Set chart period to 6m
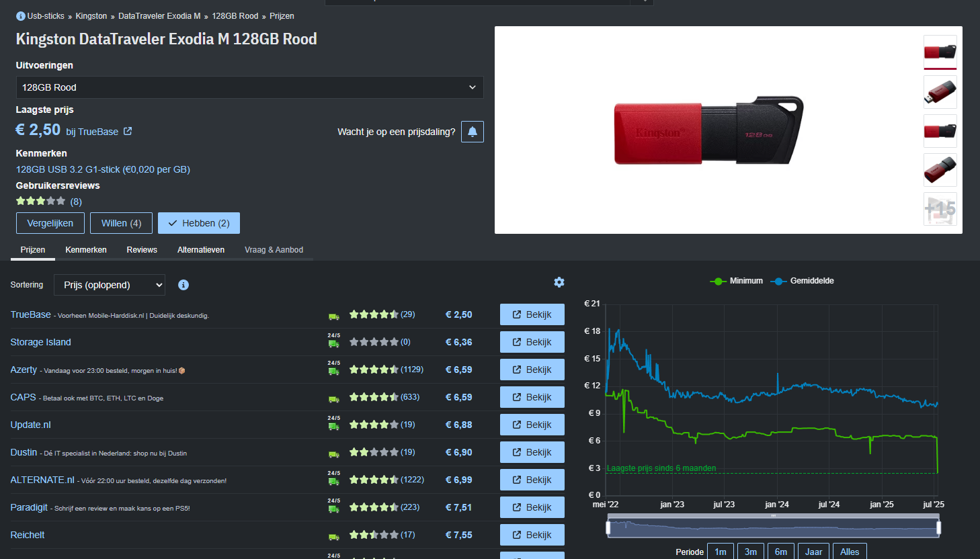Image resolution: width=980 pixels, height=559 pixels. click(781, 552)
